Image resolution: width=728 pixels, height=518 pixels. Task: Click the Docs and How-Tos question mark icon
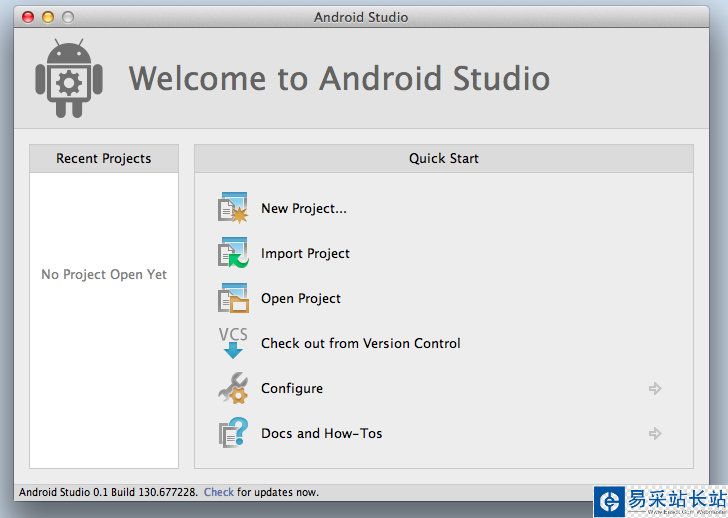tap(233, 433)
